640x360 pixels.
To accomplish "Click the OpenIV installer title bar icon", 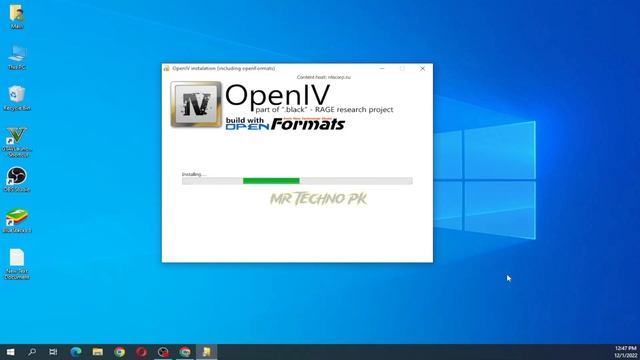I will (167, 68).
